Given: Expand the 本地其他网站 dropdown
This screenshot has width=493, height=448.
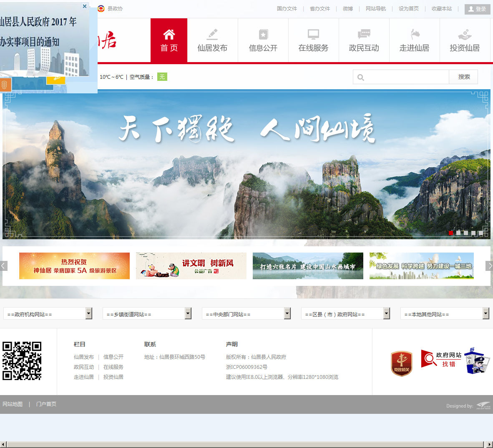Looking at the screenshot, I should pyautogui.click(x=445, y=313).
